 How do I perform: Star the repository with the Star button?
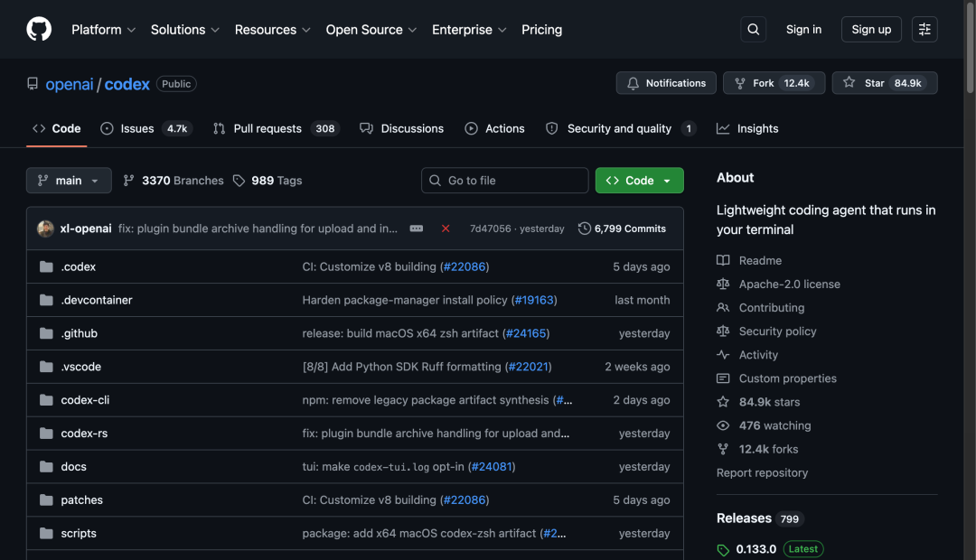point(885,83)
